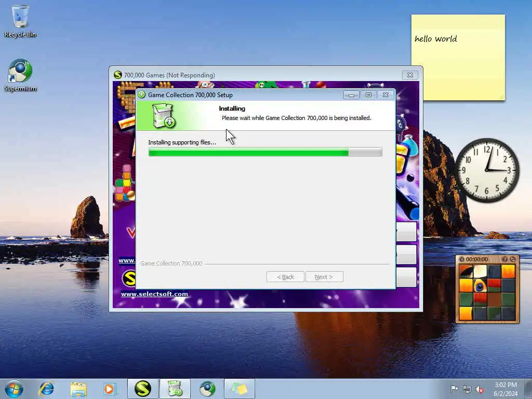532x399 pixels.
Task: Click the disabled Back button
Action: [285, 277]
